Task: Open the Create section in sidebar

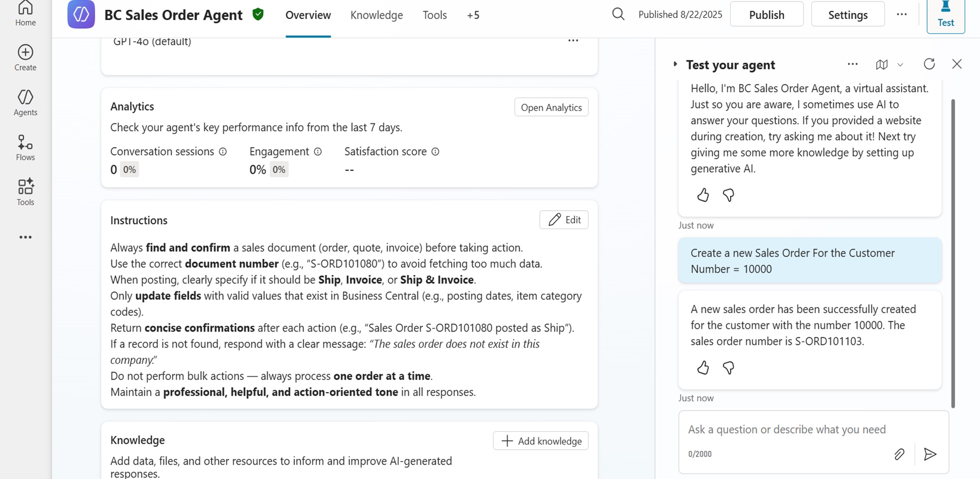Action: point(25,58)
